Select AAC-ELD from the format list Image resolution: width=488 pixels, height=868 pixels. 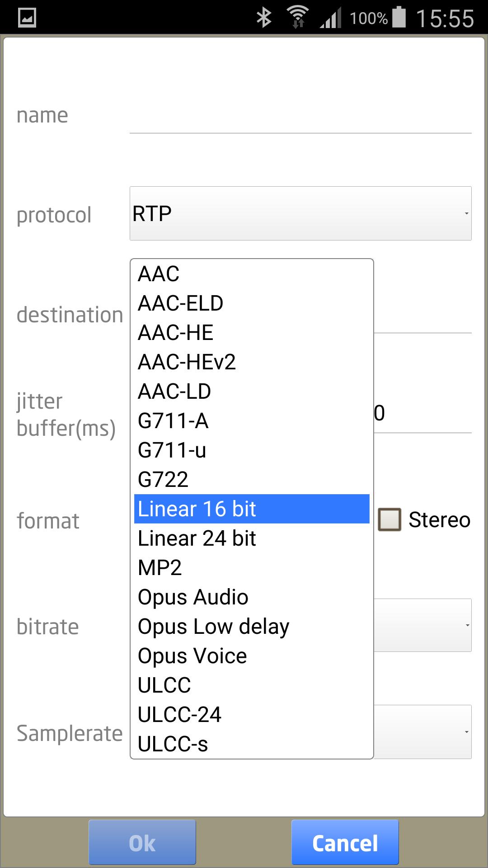point(181,303)
